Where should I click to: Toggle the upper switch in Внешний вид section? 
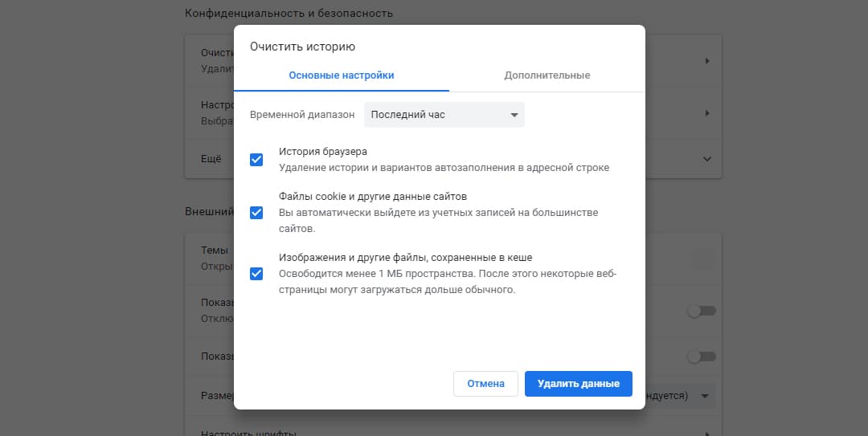[x=701, y=312]
